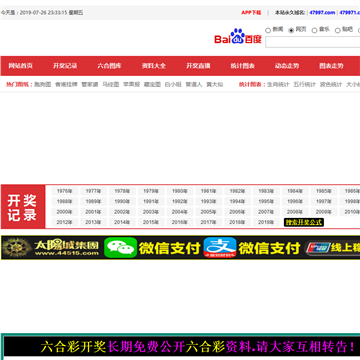Click the first 微信支付 banner text
Image resolution: width=360 pixels, height=360 pixels.
(x=170, y=248)
